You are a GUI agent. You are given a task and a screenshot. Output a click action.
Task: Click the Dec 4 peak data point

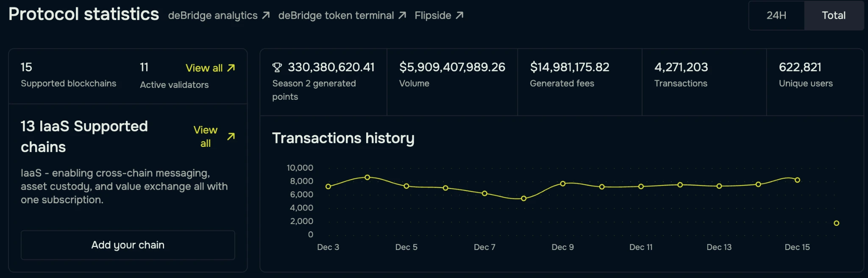pyautogui.click(x=367, y=177)
